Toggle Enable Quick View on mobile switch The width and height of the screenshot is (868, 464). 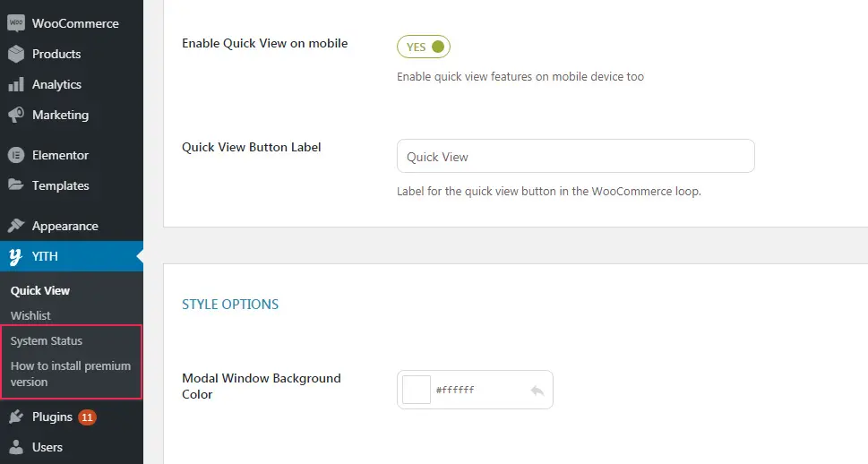[424, 47]
